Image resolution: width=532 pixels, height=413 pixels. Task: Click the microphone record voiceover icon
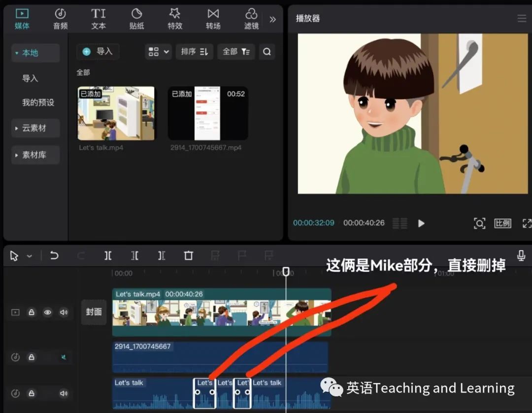coord(521,255)
